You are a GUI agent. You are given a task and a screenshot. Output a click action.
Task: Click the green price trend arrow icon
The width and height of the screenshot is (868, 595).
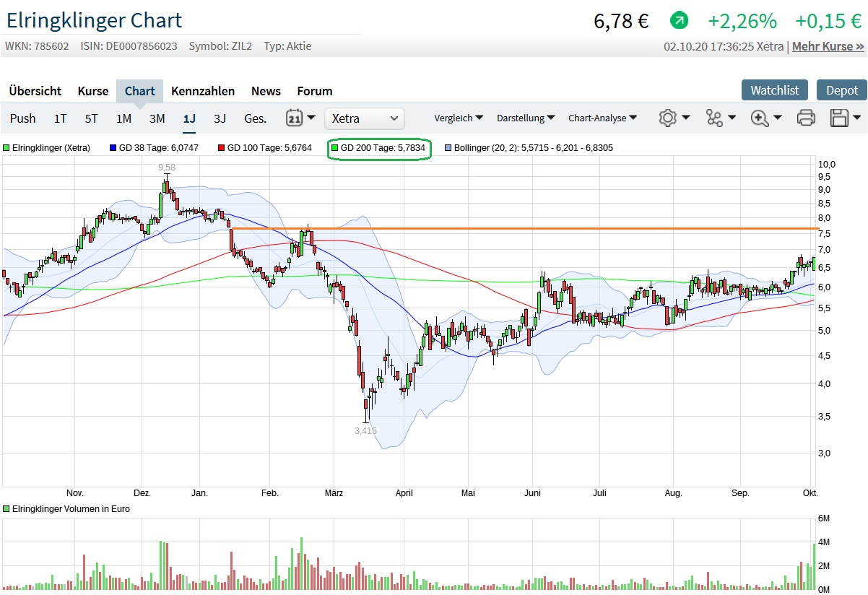pos(679,20)
